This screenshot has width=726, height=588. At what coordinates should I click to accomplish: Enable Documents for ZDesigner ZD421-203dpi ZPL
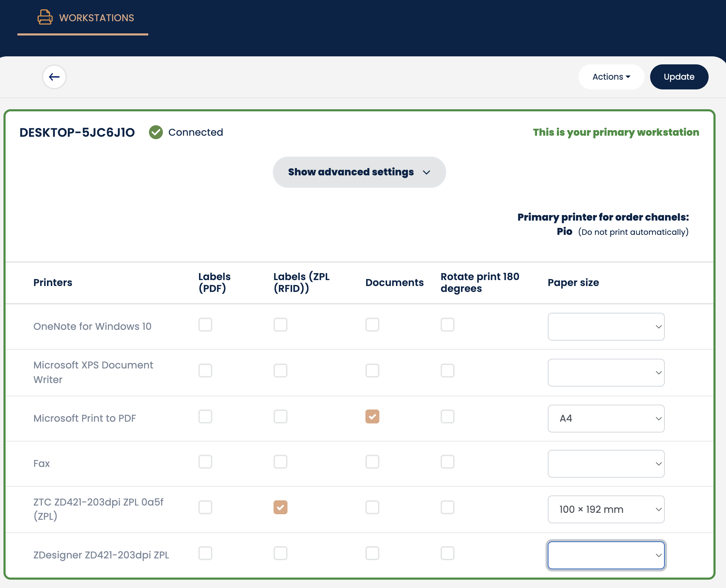pos(372,553)
